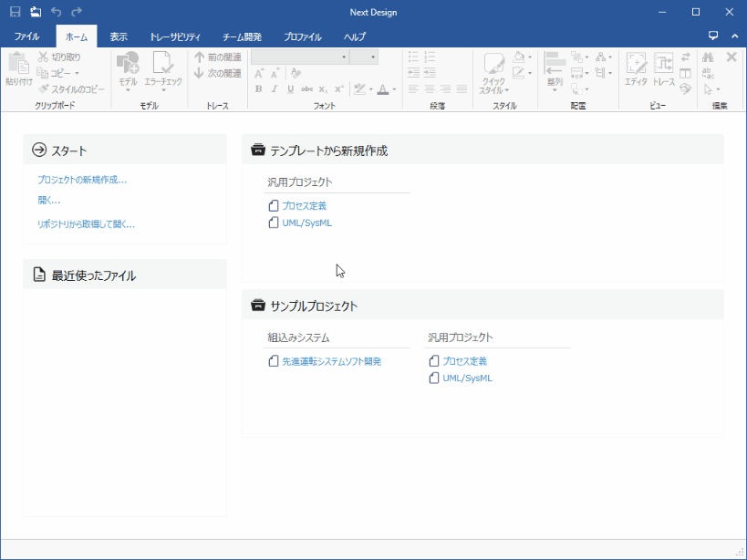The width and height of the screenshot is (747, 560).
Task: Open the font name combo box
Action: point(299,57)
